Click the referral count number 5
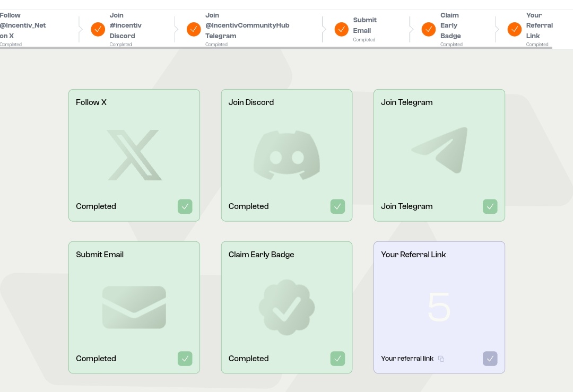573x392 pixels. click(x=439, y=307)
